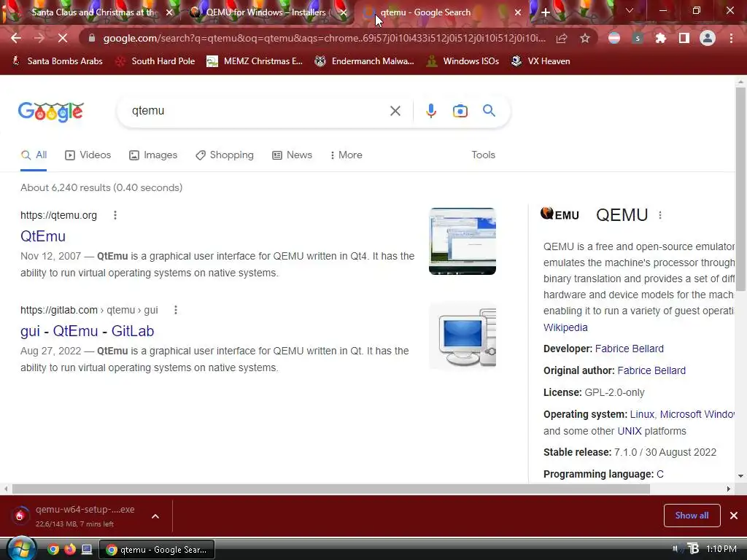Select the News search filter

click(292, 155)
